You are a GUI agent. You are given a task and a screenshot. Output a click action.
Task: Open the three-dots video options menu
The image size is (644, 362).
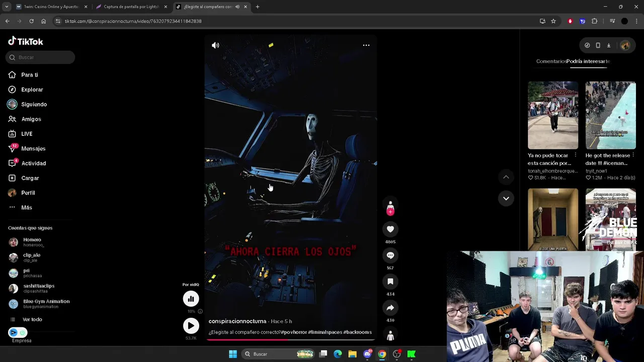pyautogui.click(x=366, y=45)
